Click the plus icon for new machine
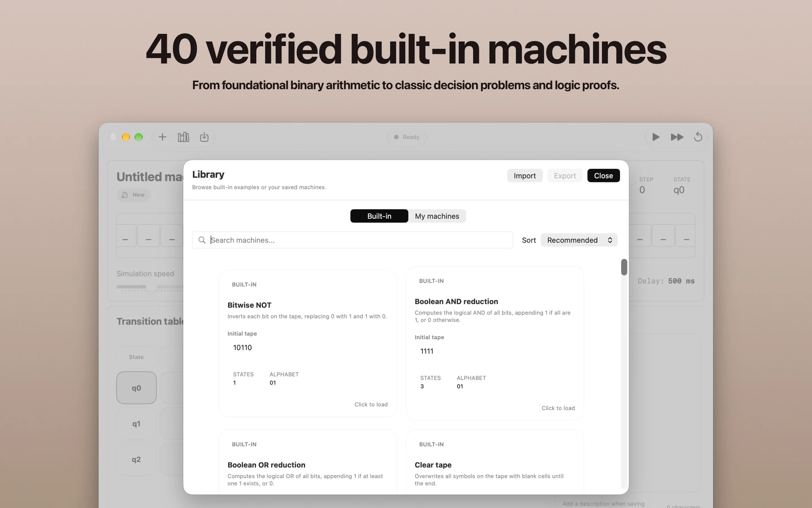The width and height of the screenshot is (812, 508). 162,137
